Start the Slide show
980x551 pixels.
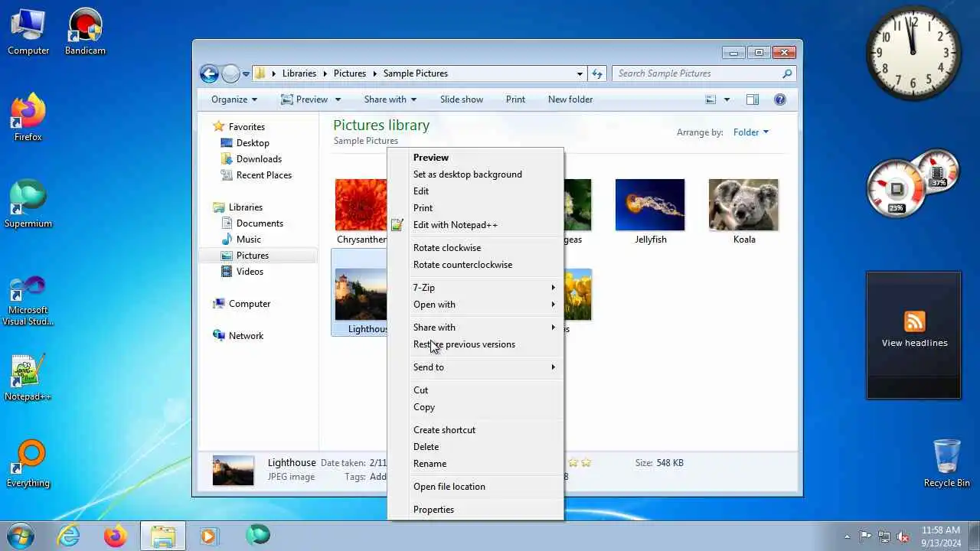coord(462,99)
